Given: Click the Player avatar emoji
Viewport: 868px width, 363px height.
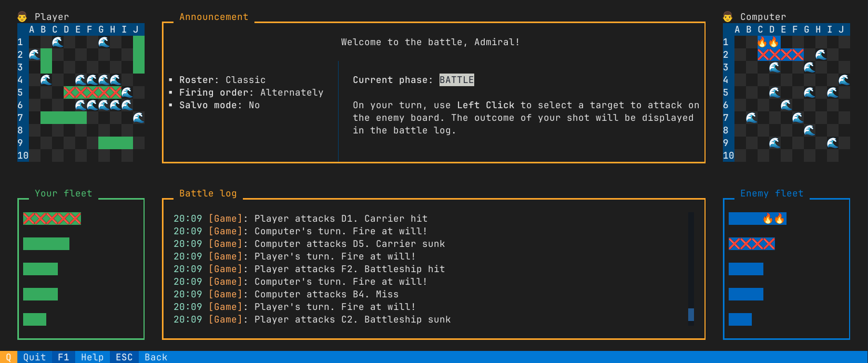Looking at the screenshot, I should (x=22, y=17).
